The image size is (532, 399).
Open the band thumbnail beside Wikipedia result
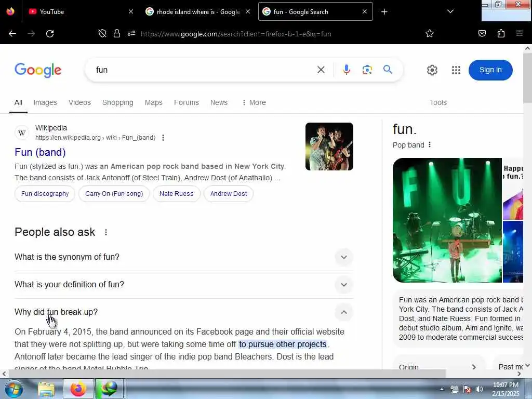point(329,146)
